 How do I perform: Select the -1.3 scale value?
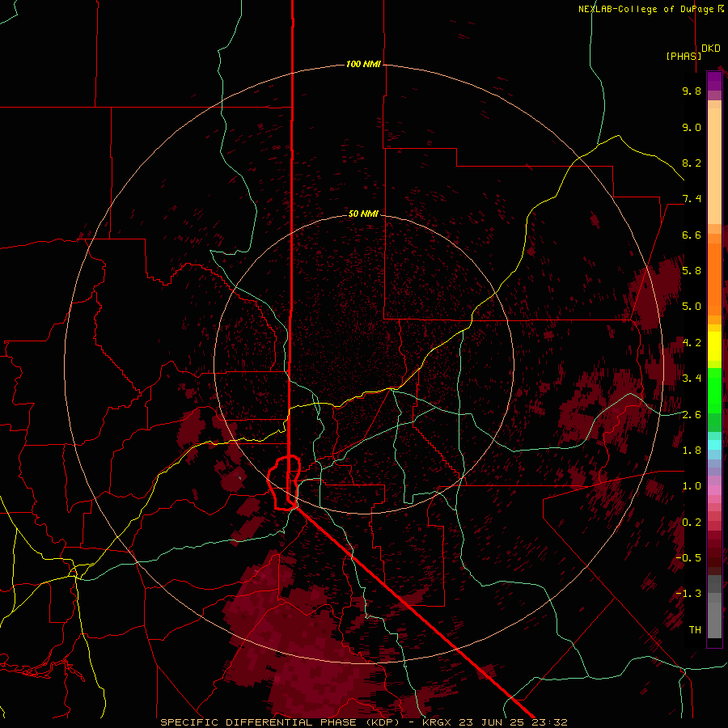tap(688, 594)
